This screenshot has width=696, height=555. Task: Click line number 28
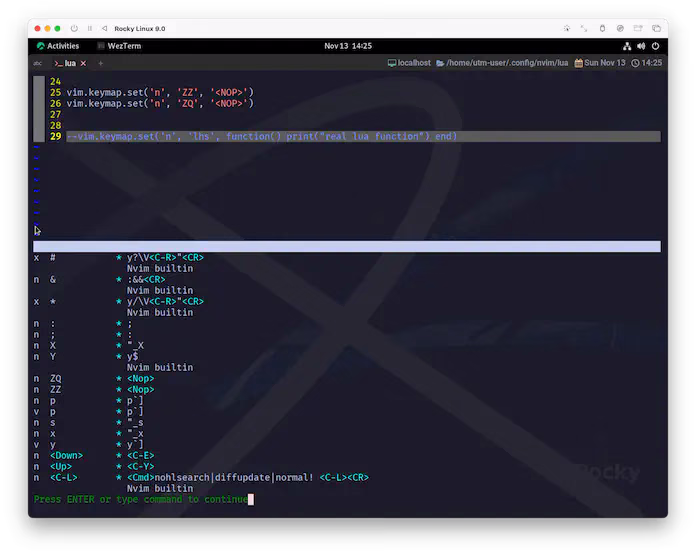pos(55,125)
